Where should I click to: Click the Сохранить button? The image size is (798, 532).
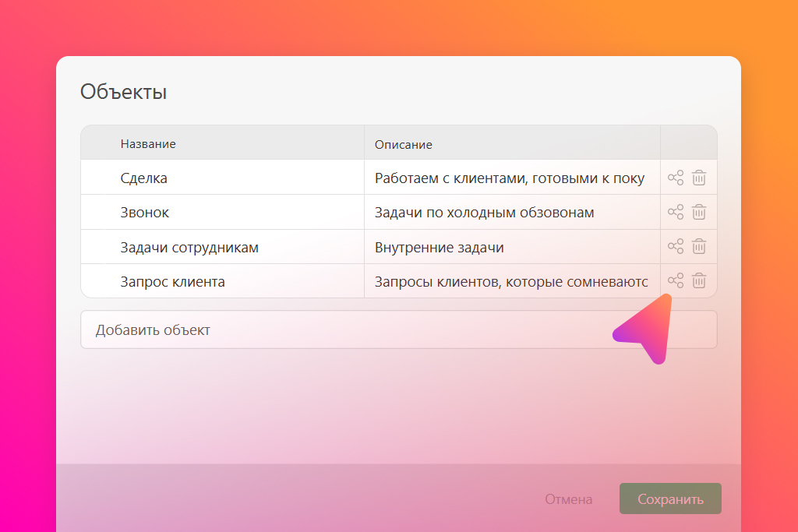(x=670, y=499)
